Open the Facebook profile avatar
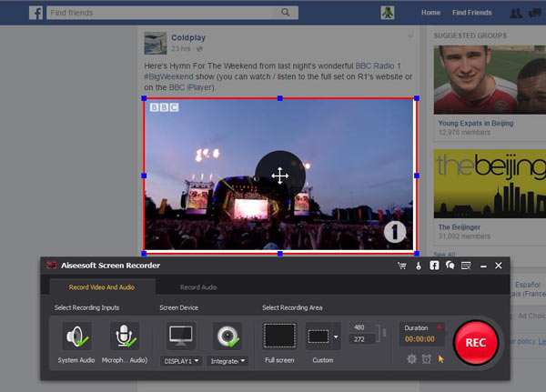The width and height of the screenshot is (546, 392). (x=388, y=13)
